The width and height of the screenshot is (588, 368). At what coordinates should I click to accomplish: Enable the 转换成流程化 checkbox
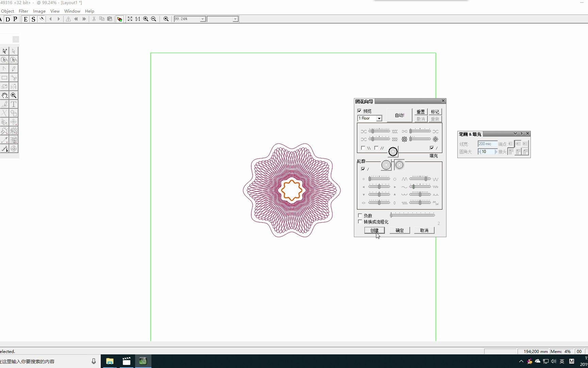click(360, 221)
